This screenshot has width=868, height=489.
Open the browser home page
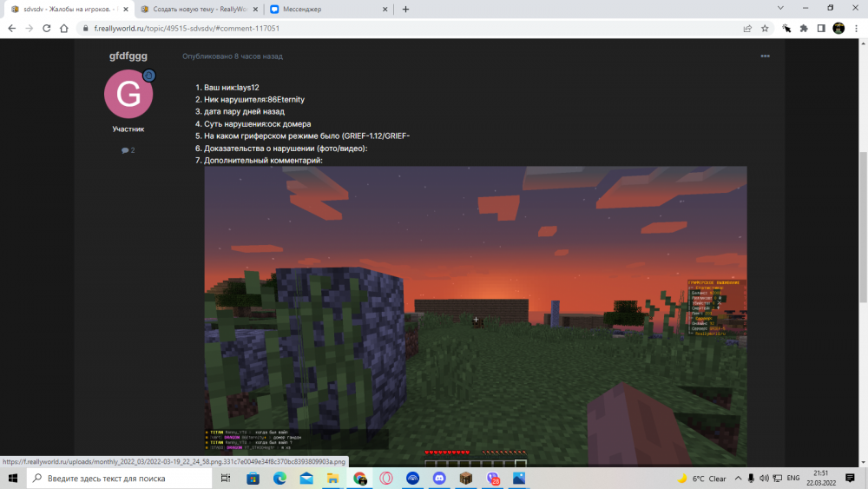[64, 29]
